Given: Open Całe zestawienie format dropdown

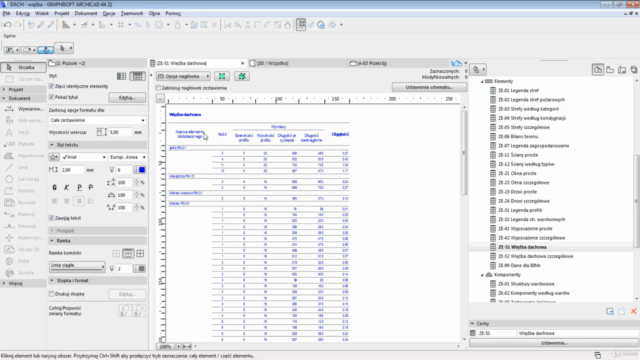Looking at the screenshot, I should (x=97, y=120).
